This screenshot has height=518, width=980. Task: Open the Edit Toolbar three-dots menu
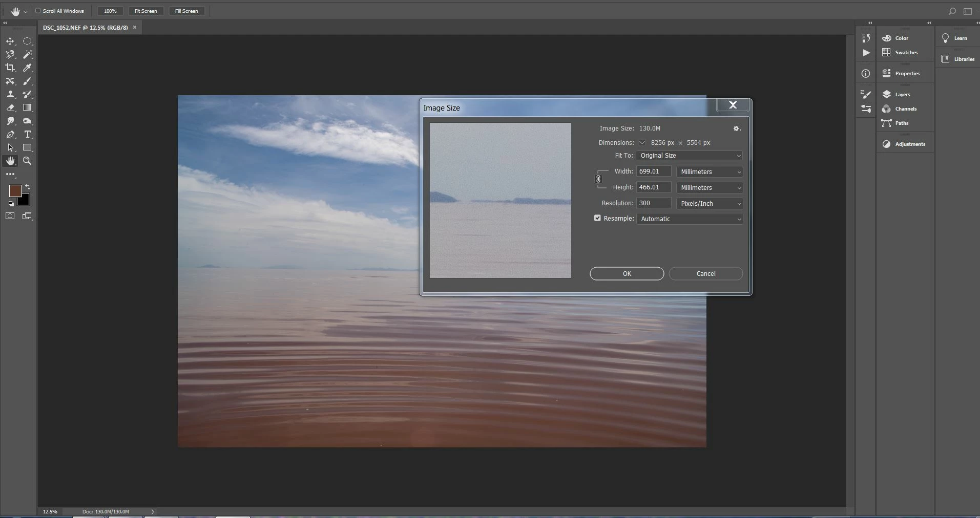[x=10, y=175]
